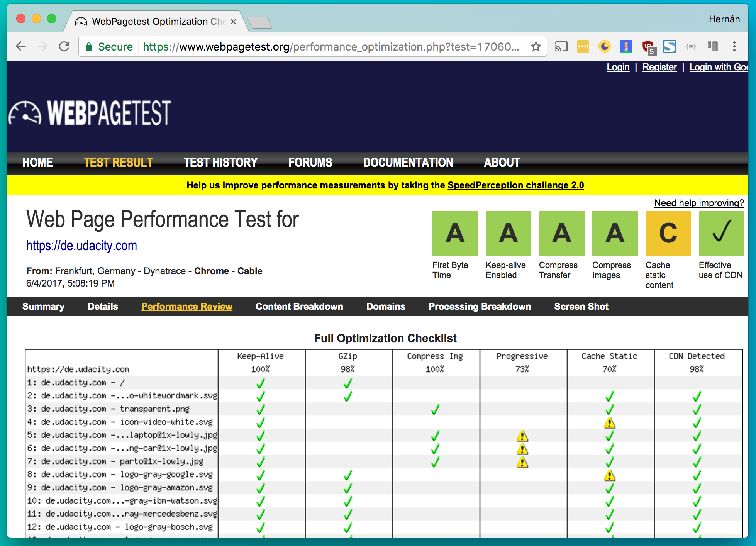Click Cache Static warning for icon-video-white.svg
756x546 pixels.
[x=609, y=423]
